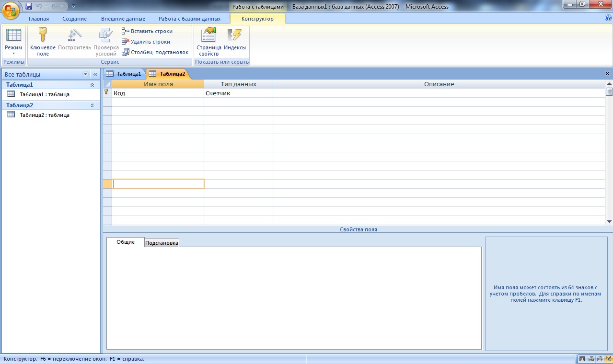Switch to PivotTable view in status bar
Viewport: 613px width, 364px height.
[591, 359]
